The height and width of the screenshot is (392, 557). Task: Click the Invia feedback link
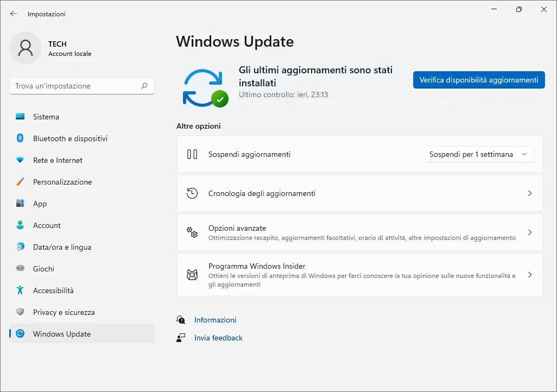[x=218, y=338]
